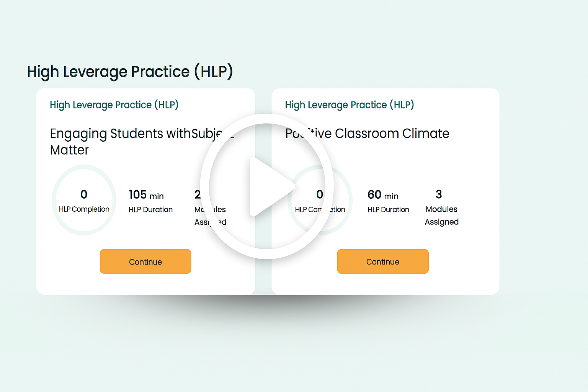Click the large play button overlay
This screenshot has height=392, width=588.
pyautogui.click(x=267, y=186)
